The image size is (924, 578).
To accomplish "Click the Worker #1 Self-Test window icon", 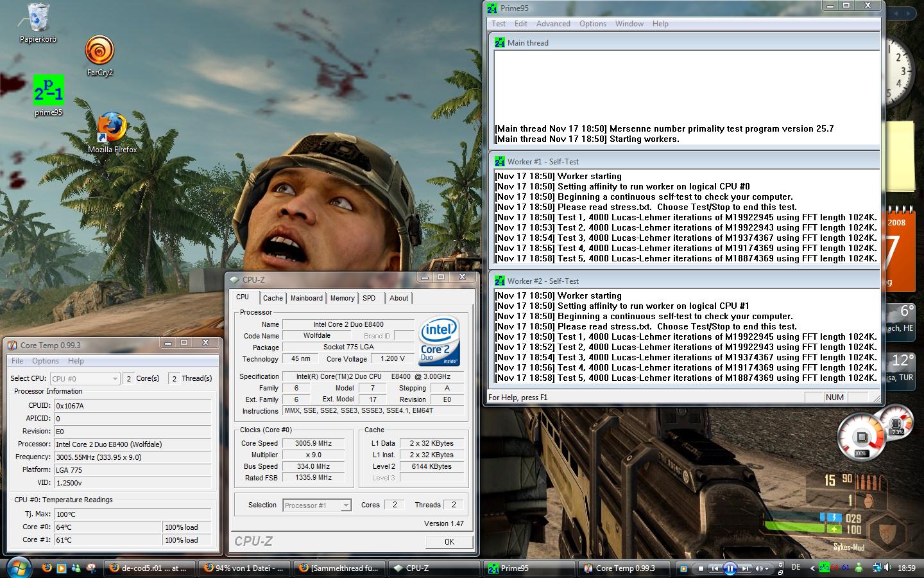I will [499, 161].
